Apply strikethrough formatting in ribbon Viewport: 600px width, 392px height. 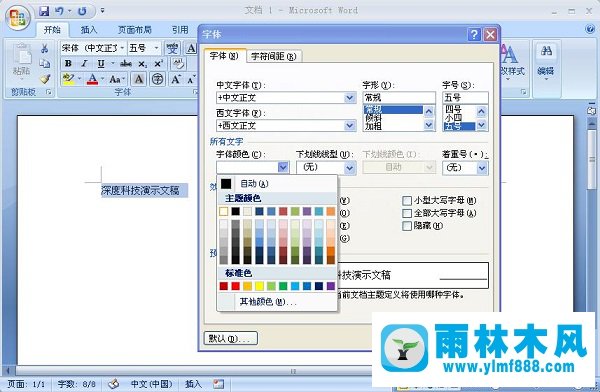coord(126,64)
